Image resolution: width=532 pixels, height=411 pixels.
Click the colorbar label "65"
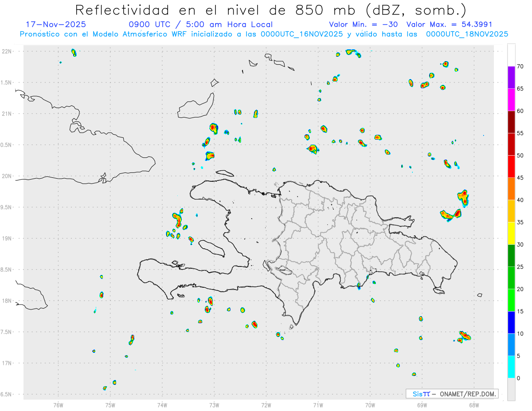[x=520, y=89]
